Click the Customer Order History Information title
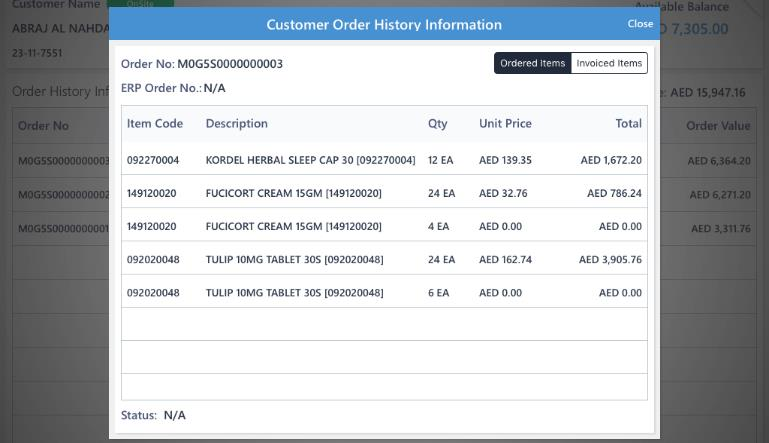The width and height of the screenshot is (769, 443). tap(384, 25)
